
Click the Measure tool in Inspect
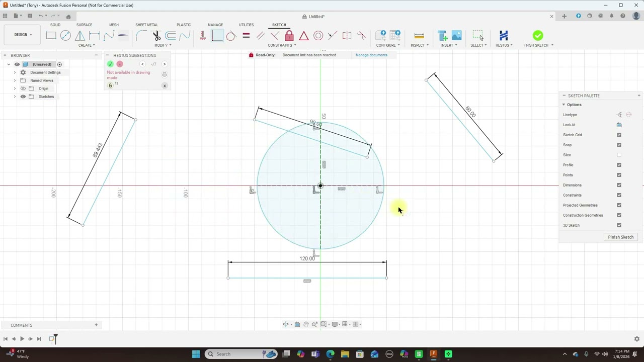click(x=419, y=36)
